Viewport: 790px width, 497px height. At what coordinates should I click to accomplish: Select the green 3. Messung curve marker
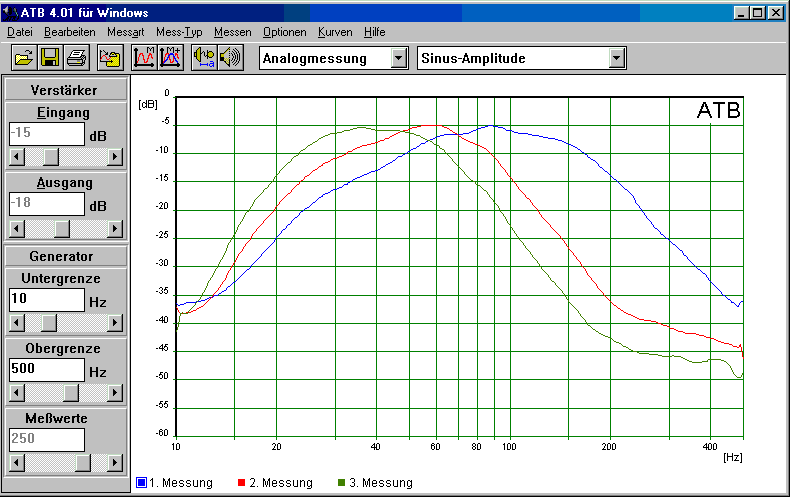[x=341, y=483]
